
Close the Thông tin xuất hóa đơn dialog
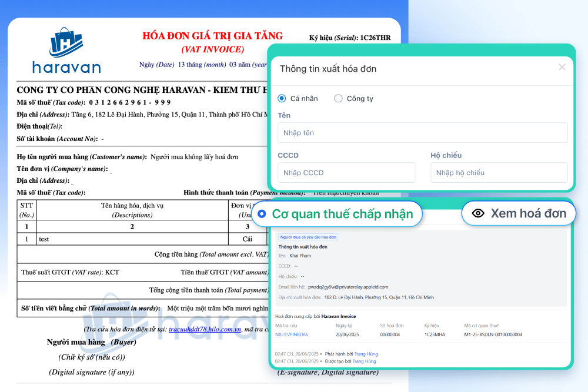coord(562,67)
